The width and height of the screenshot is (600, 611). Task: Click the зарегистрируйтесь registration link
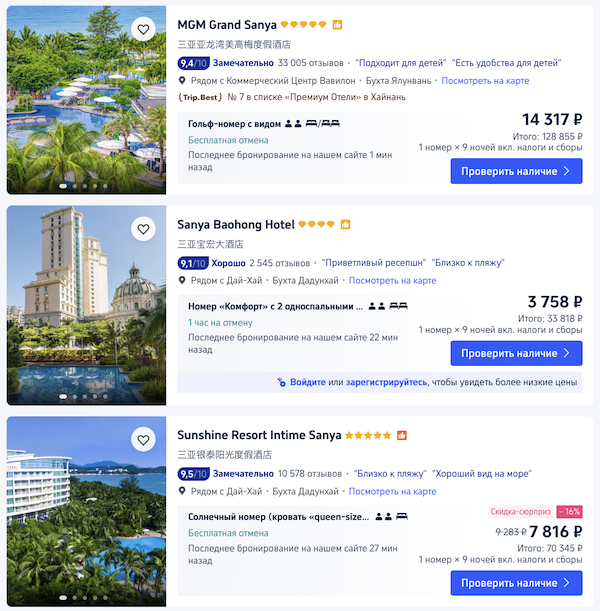click(386, 382)
